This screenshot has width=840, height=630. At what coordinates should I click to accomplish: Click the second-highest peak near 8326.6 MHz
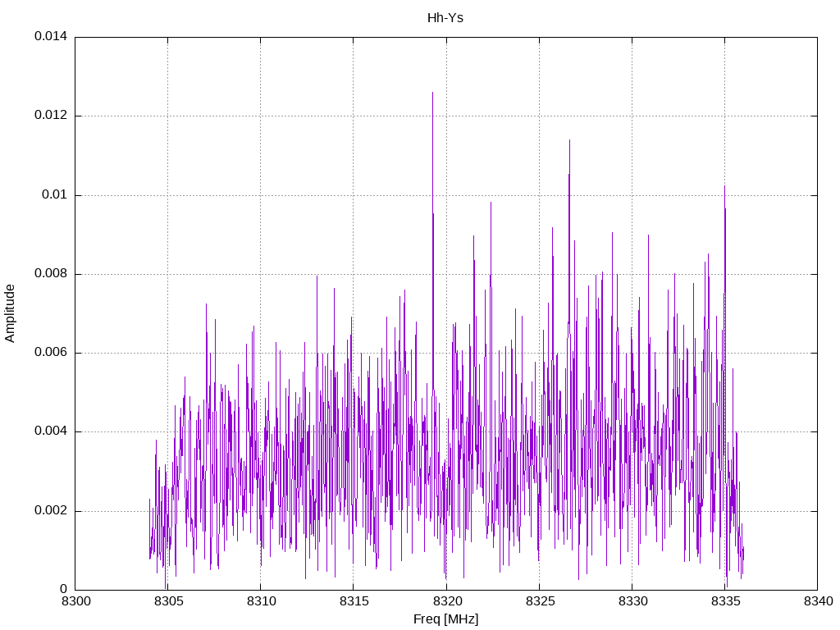tap(569, 141)
